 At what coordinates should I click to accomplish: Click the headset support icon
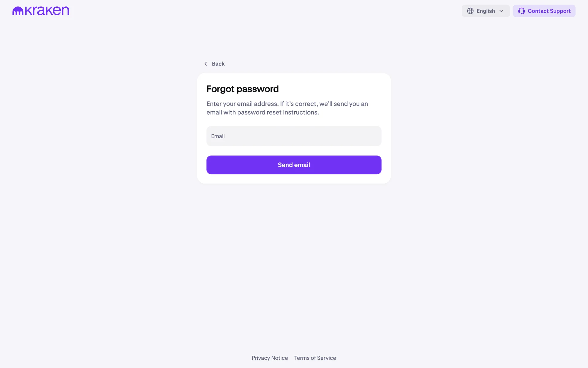[521, 11]
